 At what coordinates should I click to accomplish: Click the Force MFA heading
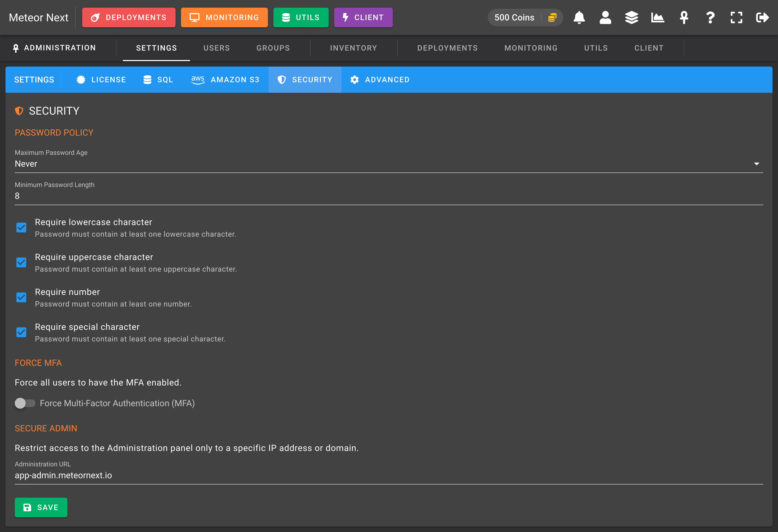38,363
